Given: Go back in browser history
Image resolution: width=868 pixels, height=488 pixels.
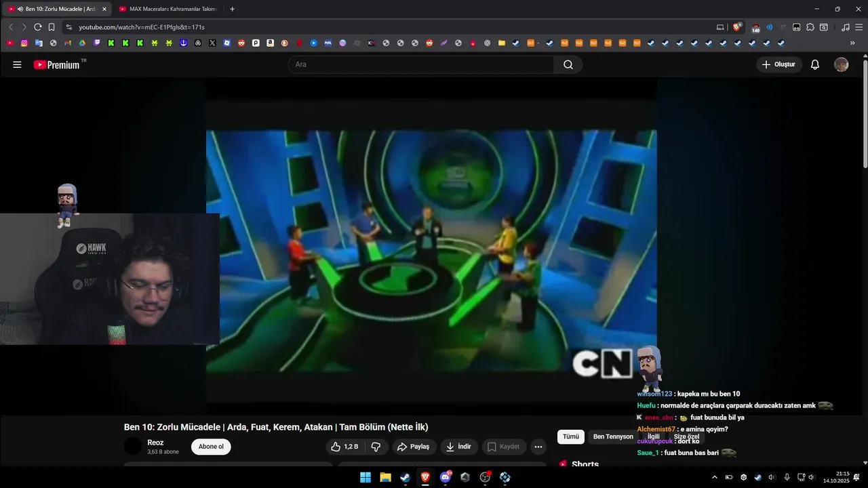Looking at the screenshot, I should (x=11, y=27).
